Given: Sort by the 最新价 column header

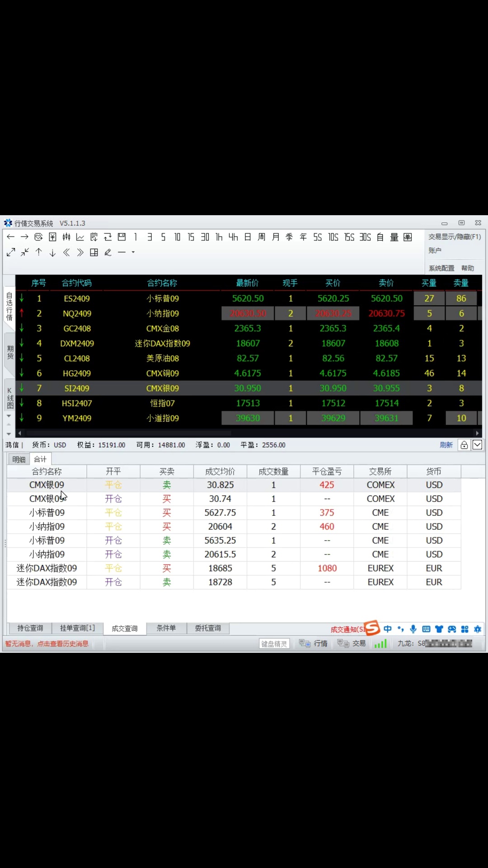Looking at the screenshot, I should (x=248, y=283).
